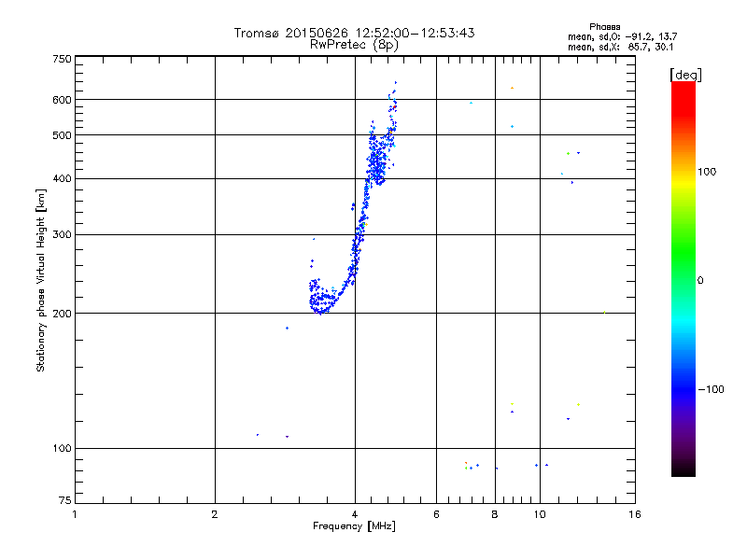Click the x-axis tick label '10'
747x560 pixels.
click(540, 514)
